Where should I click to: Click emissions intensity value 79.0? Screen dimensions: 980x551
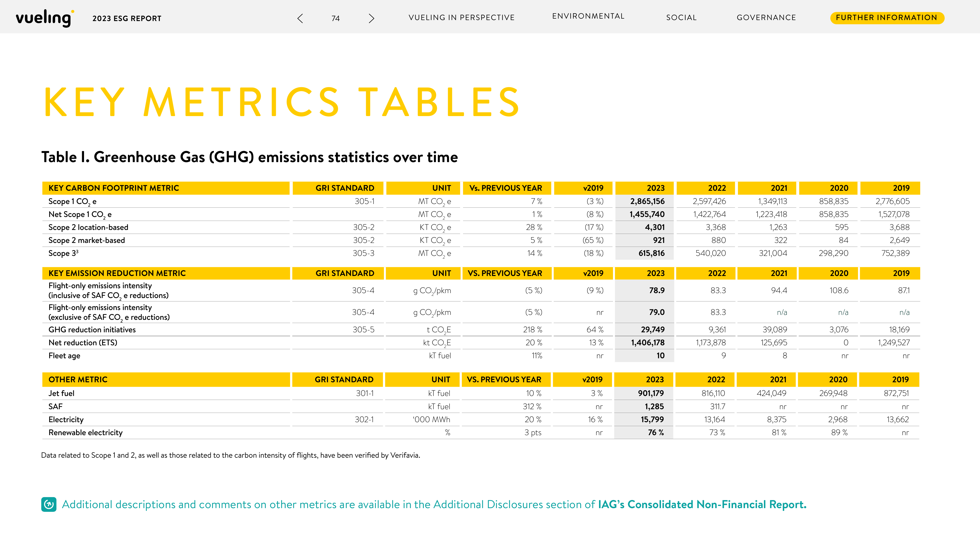657,312
